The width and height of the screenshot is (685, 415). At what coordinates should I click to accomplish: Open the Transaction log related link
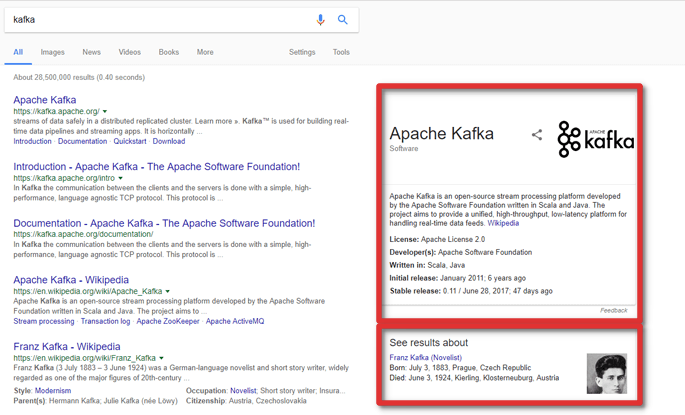(105, 321)
